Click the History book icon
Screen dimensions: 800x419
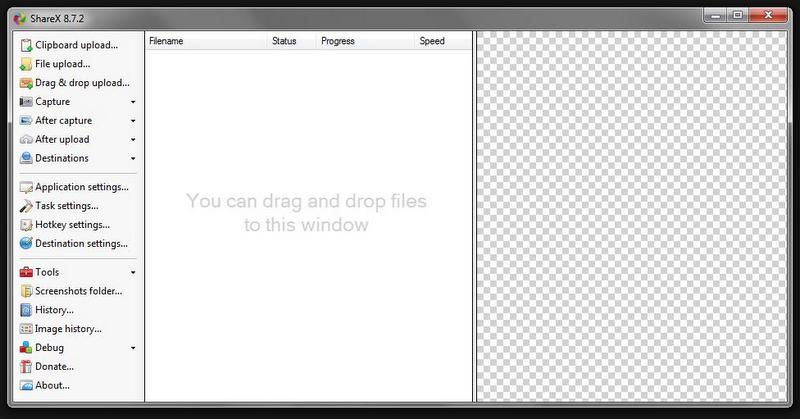coord(26,310)
